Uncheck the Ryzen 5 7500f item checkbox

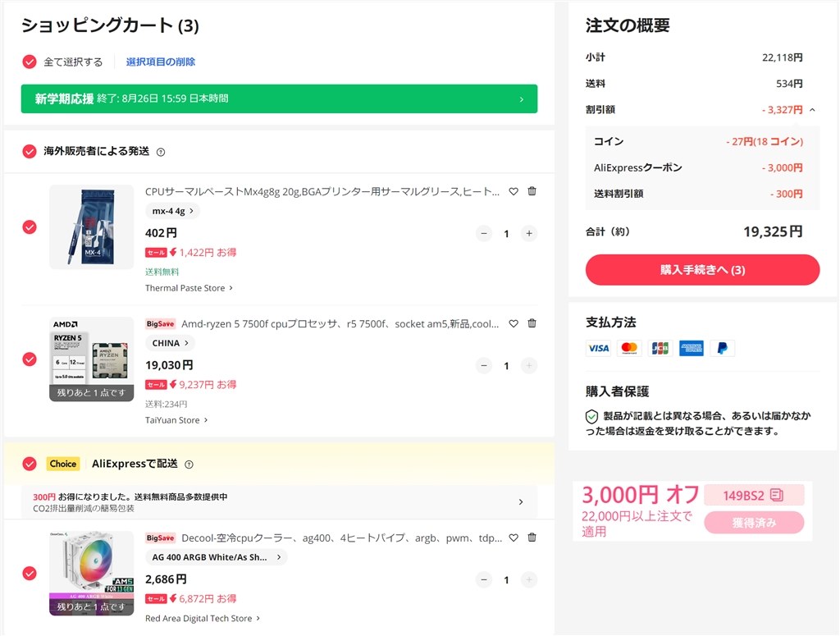[x=30, y=359]
